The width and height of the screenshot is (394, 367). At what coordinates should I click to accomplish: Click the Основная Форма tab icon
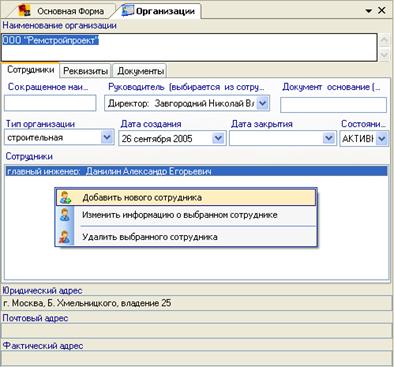click(x=24, y=10)
